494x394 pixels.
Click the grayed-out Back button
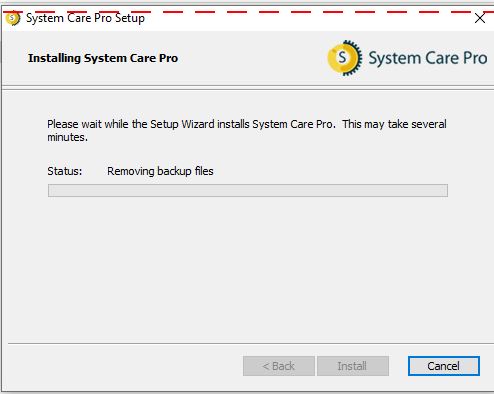[x=279, y=366]
